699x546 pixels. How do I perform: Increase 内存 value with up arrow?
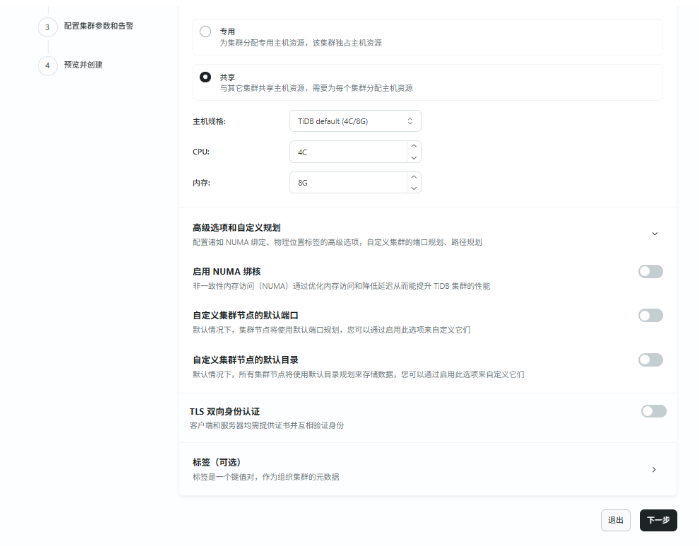(414, 177)
